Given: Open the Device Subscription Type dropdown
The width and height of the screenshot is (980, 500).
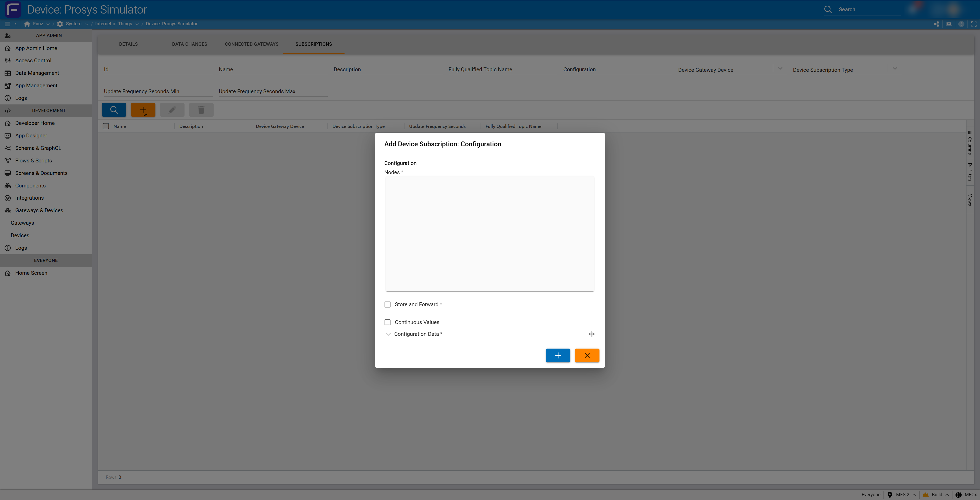Looking at the screenshot, I should [x=895, y=69].
